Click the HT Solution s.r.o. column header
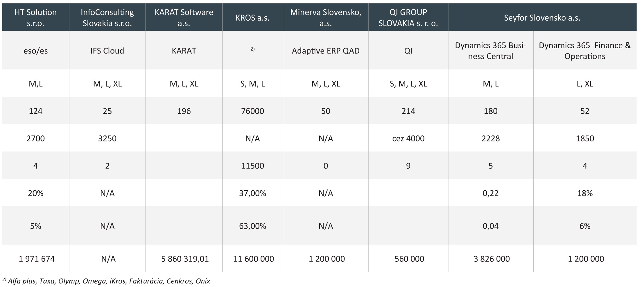Image resolution: width=644 pixels, height=287 pixels. tap(35, 17)
